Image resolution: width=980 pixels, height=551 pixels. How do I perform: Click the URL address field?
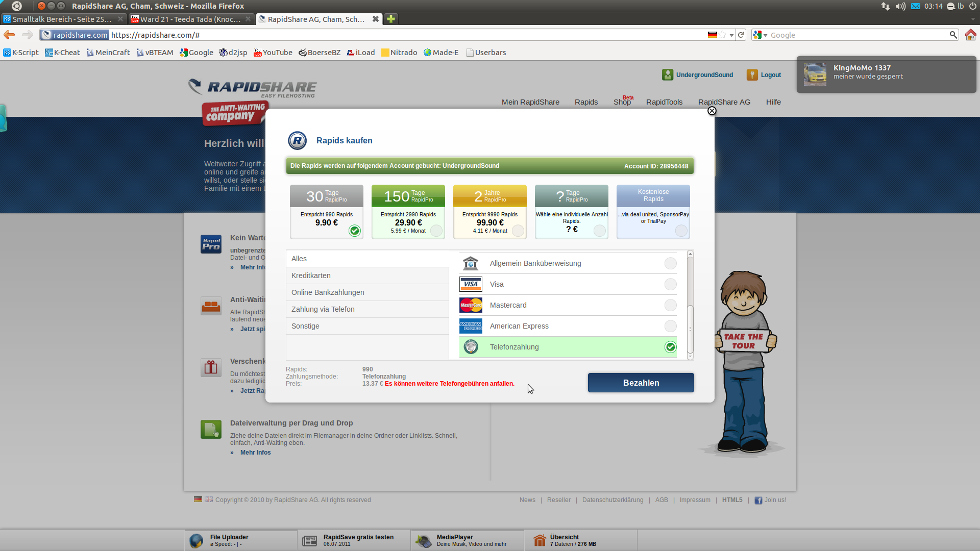(x=407, y=35)
